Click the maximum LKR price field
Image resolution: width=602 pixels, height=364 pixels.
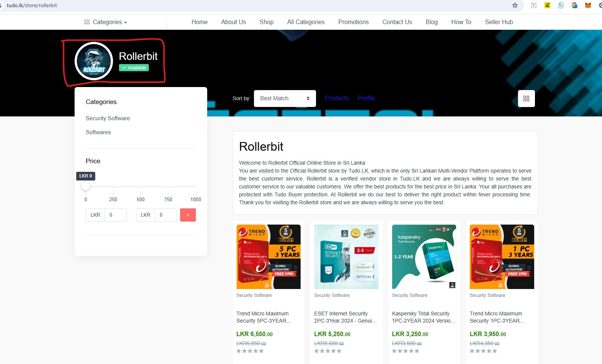point(166,215)
